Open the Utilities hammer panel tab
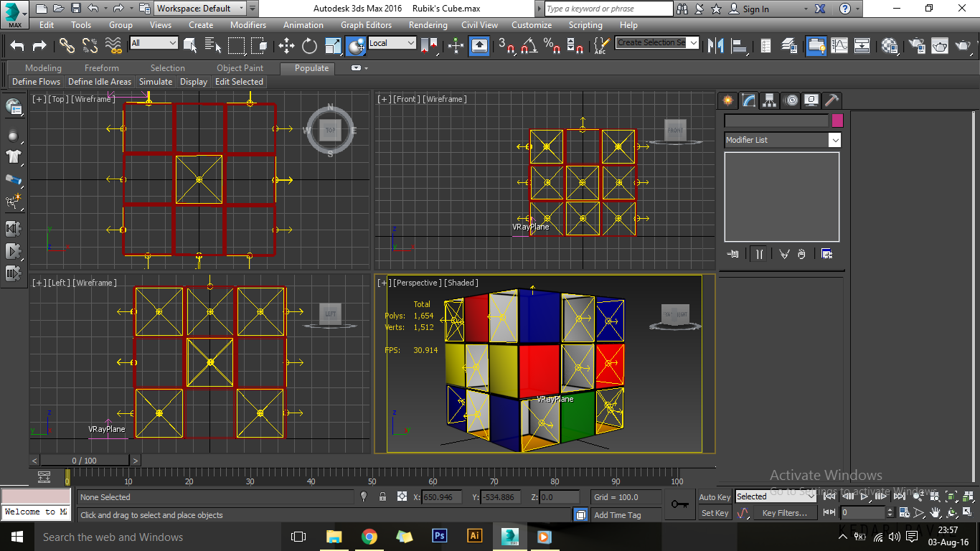Image resolution: width=980 pixels, height=551 pixels. [x=831, y=100]
